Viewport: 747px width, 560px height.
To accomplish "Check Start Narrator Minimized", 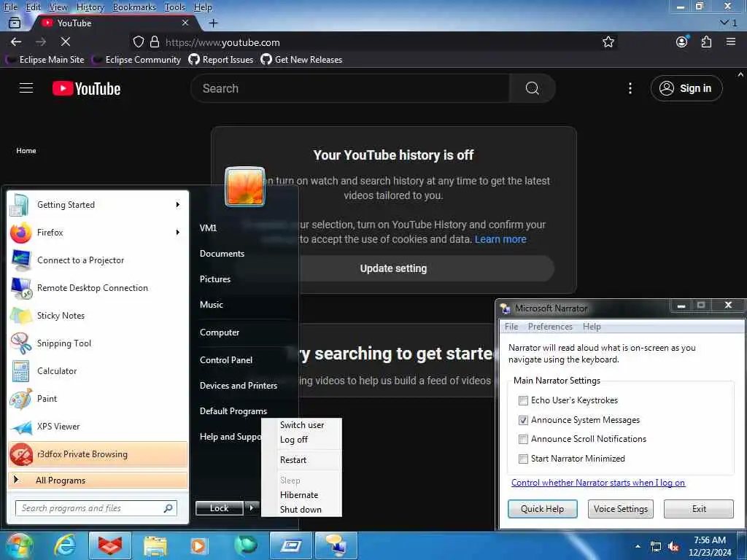I will coord(523,459).
